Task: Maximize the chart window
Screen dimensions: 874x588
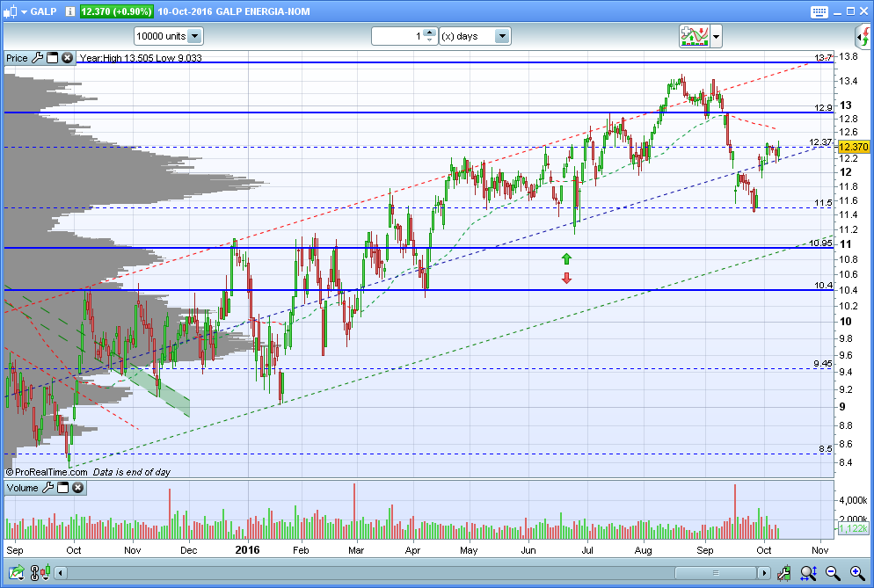Action: 850,11
